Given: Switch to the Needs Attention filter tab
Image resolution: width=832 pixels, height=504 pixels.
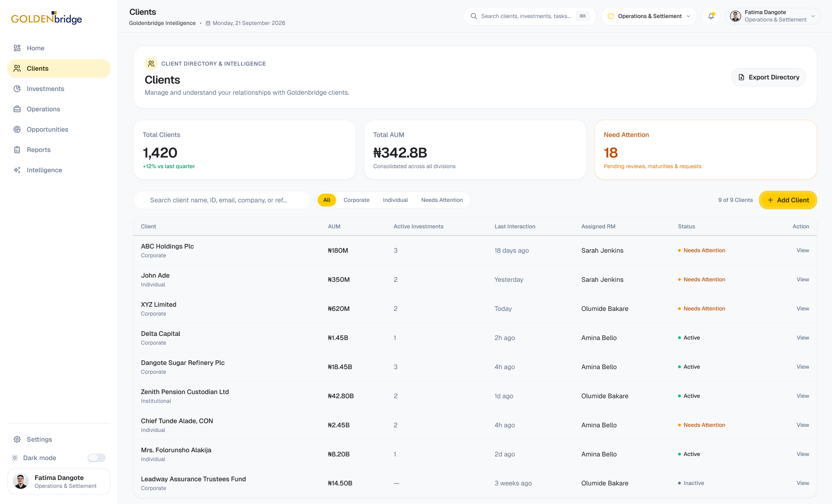Looking at the screenshot, I should [442, 200].
